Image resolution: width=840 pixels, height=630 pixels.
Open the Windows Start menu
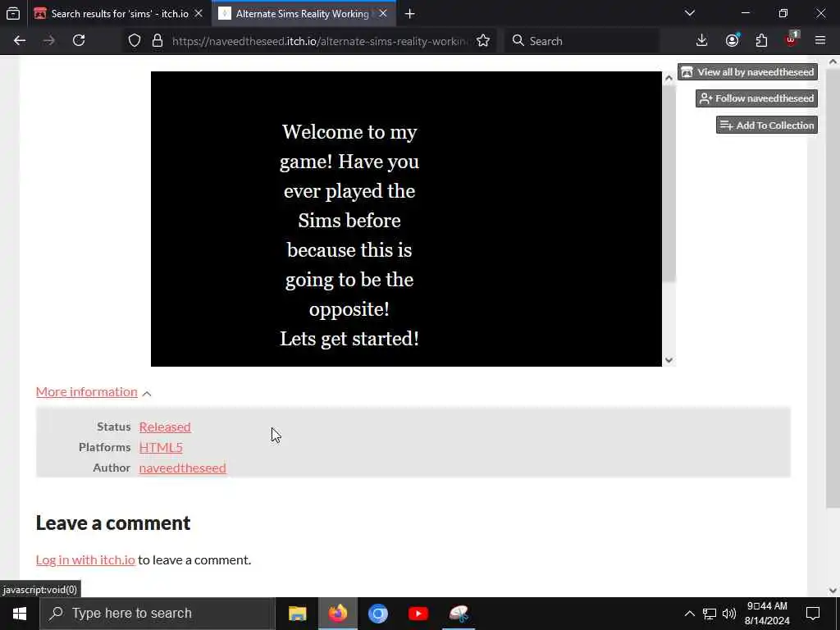pos(20,614)
